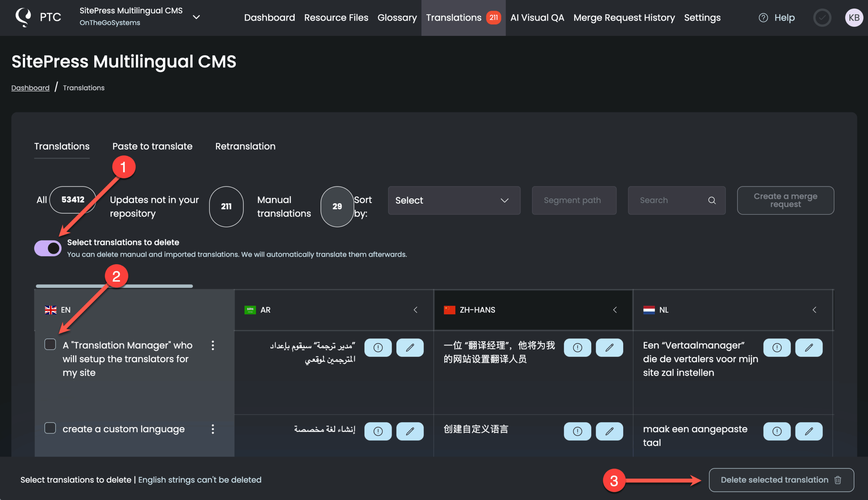Click the circular checkmark status icon
Image resolution: width=868 pixels, height=500 pixels.
(x=822, y=18)
